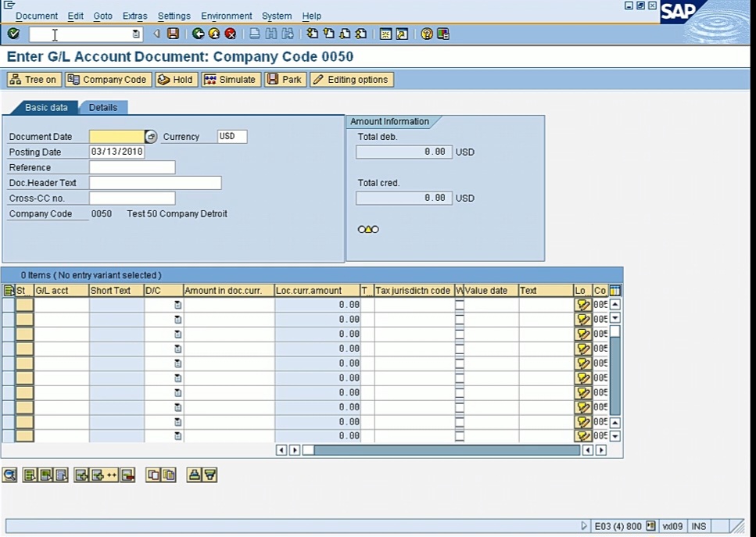Click the Save diskette icon in toolbar
The image size is (756, 537).
(173, 34)
